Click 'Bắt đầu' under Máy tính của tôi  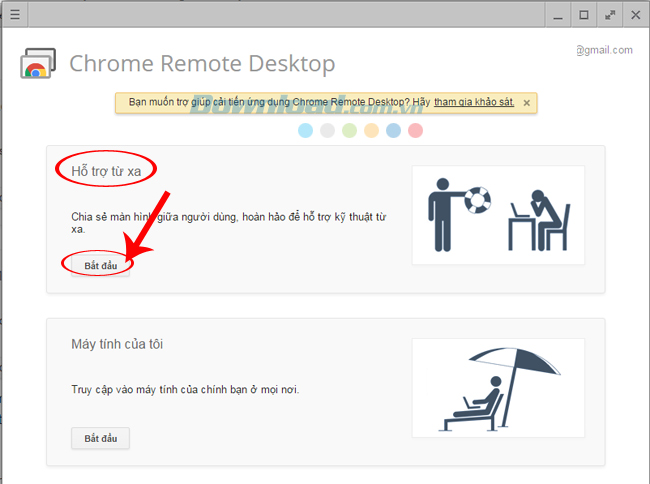[x=100, y=438]
